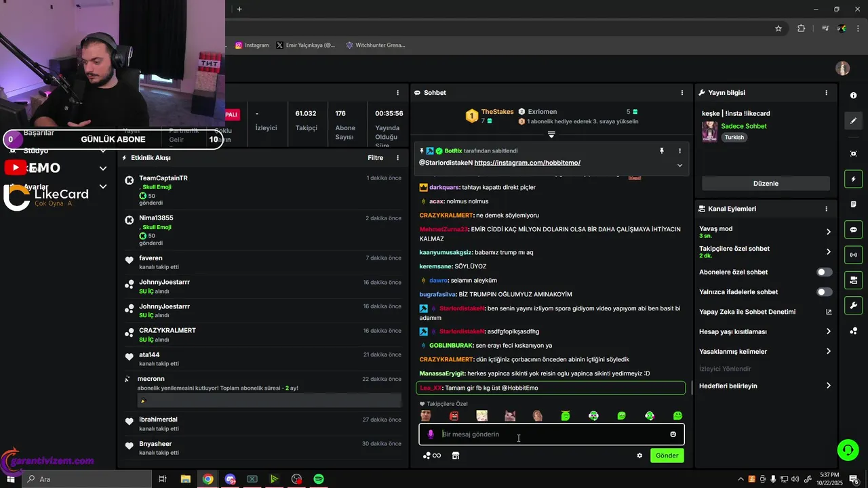Click the chat panel scrollbar
The width and height of the screenshot is (868, 488).
pos(692,388)
